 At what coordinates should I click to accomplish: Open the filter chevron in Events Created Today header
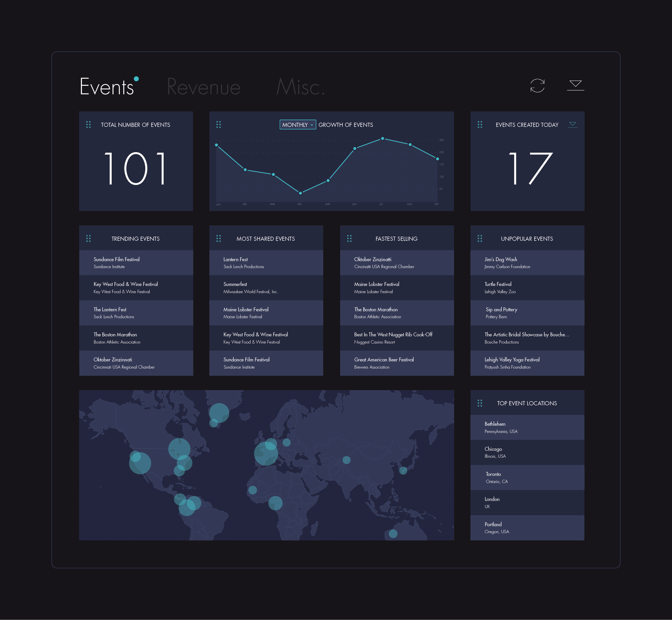(x=573, y=124)
